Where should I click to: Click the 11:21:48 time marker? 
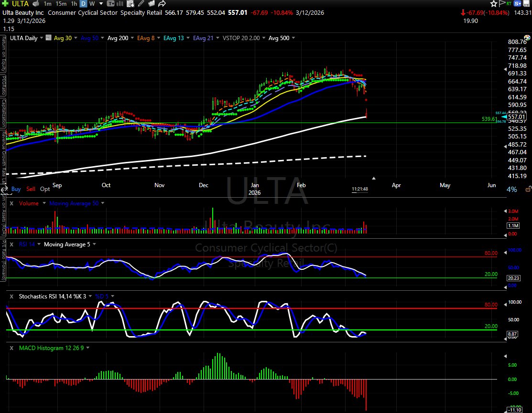click(x=359, y=189)
